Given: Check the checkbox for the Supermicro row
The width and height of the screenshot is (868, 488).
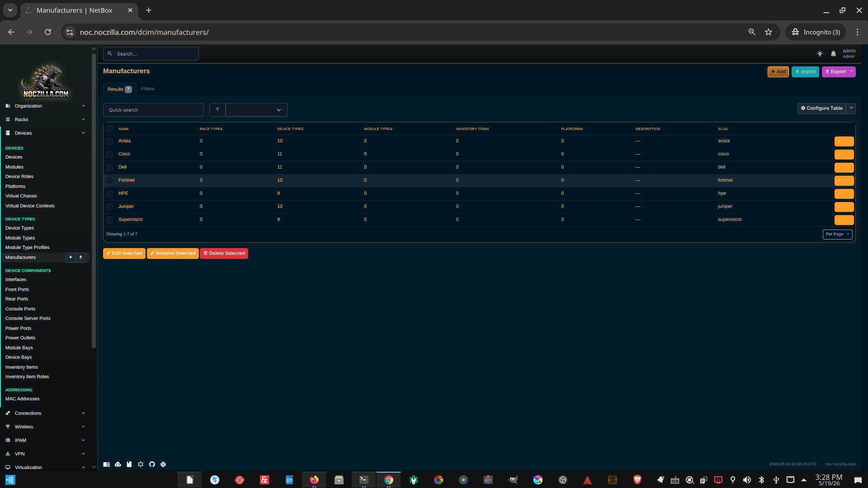Looking at the screenshot, I should point(109,220).
